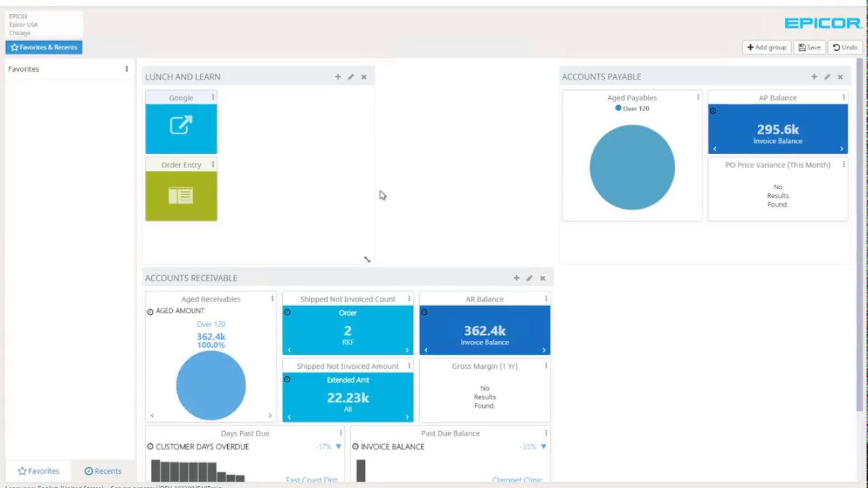Click the Aged Payables pie chart
This screenshot has height=488, width=868.
click(632, 167)
